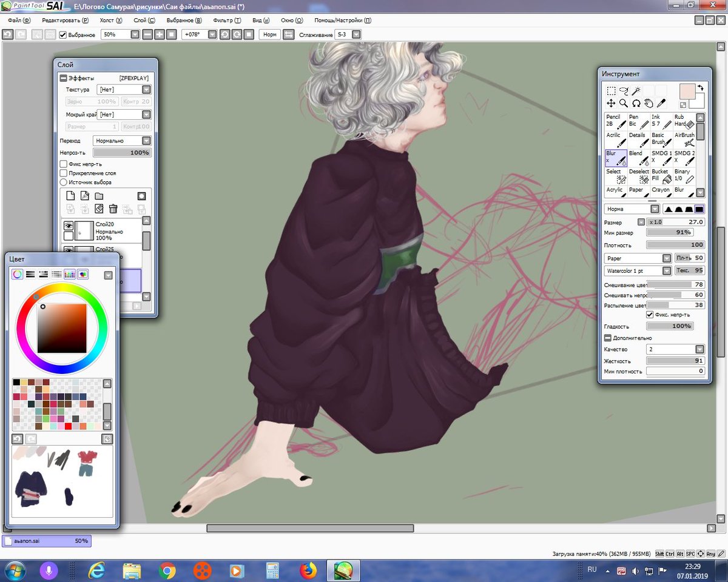
Task: Clear the layer with eraser icon
Action: pos(99,209)
